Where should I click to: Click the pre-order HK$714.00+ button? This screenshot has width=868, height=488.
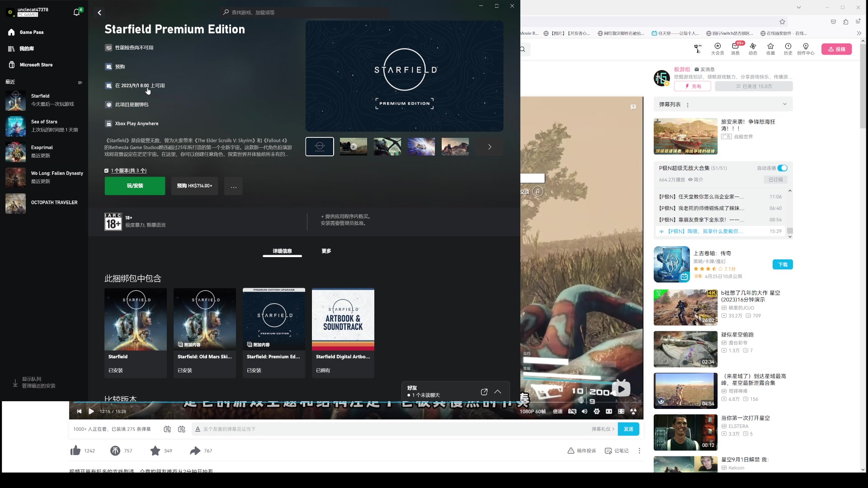click(194, 186)
